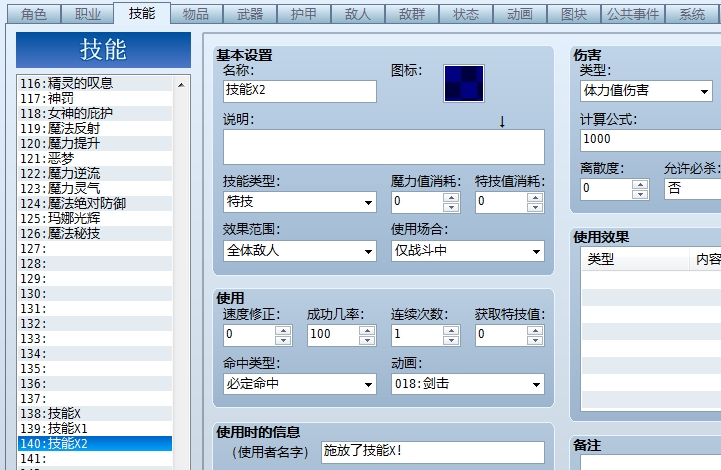Expand the 使用场合 dropdown

[x=468, y=251]
